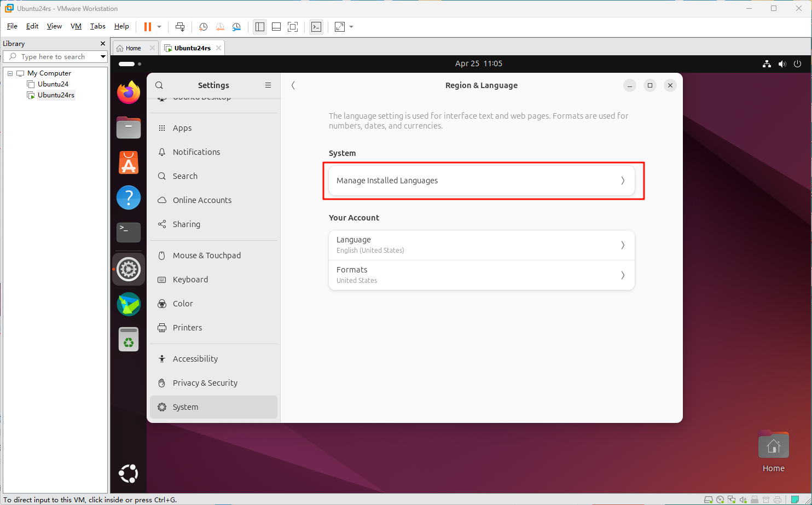The width and height of the screenshot is (812, 505).
Task: Select Apps in Settings sidebar
Action: coord(214,128)
